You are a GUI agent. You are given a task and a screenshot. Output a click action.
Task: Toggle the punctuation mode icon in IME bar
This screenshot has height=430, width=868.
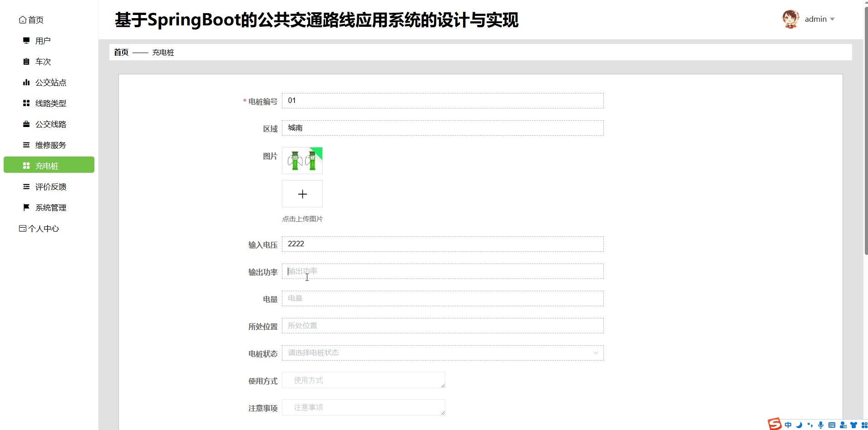(810, 425)
